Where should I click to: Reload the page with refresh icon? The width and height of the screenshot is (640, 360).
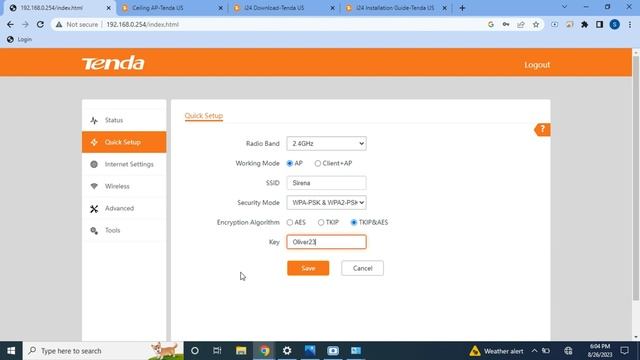[x=40, y=24]
